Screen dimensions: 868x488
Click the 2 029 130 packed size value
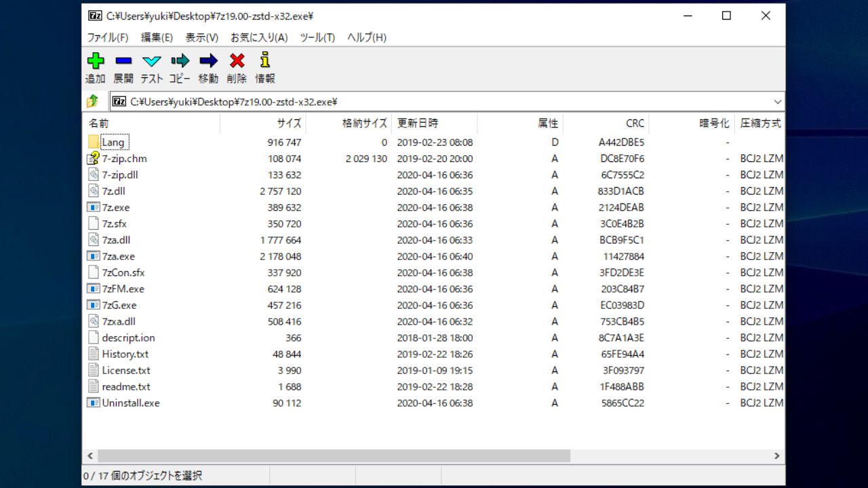tap(366, 159)
